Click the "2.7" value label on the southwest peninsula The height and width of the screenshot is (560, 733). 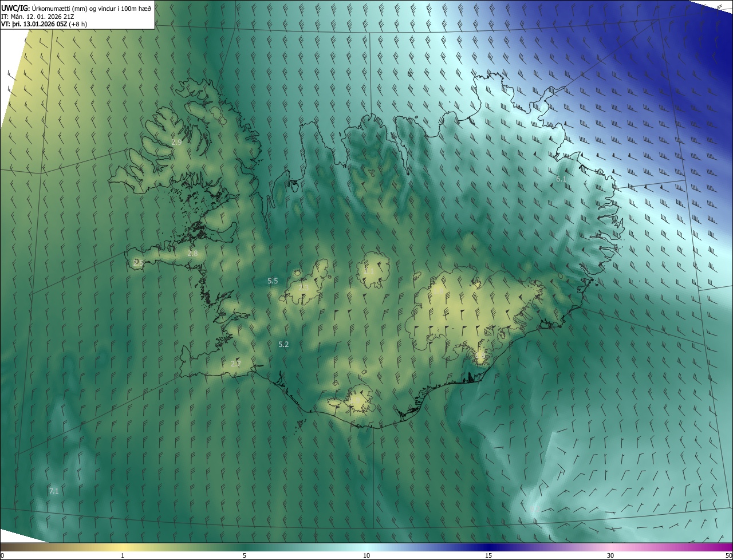click(x=235, y=364)
